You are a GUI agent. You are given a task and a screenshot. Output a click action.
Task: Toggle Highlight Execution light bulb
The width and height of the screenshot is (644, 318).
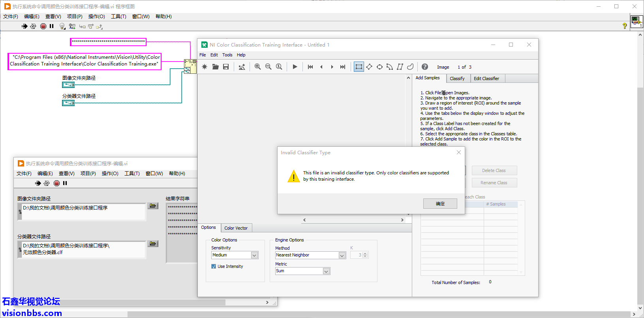pos(62,26)
